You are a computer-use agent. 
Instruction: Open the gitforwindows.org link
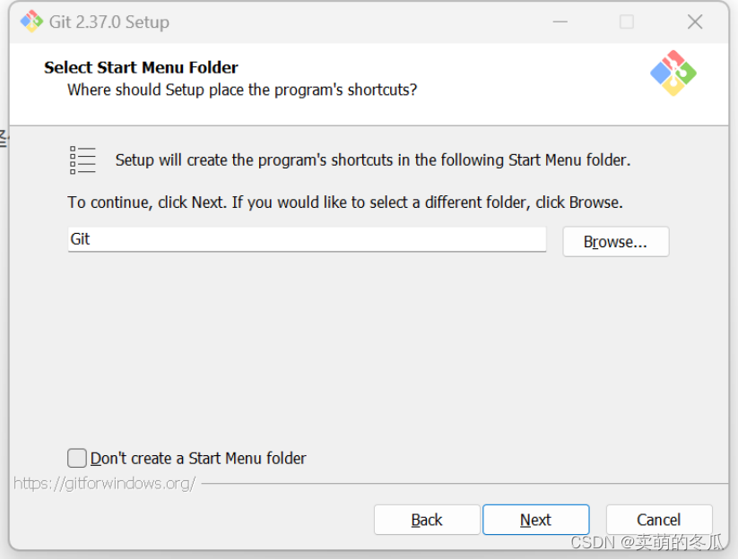click(x=105, y=483)
